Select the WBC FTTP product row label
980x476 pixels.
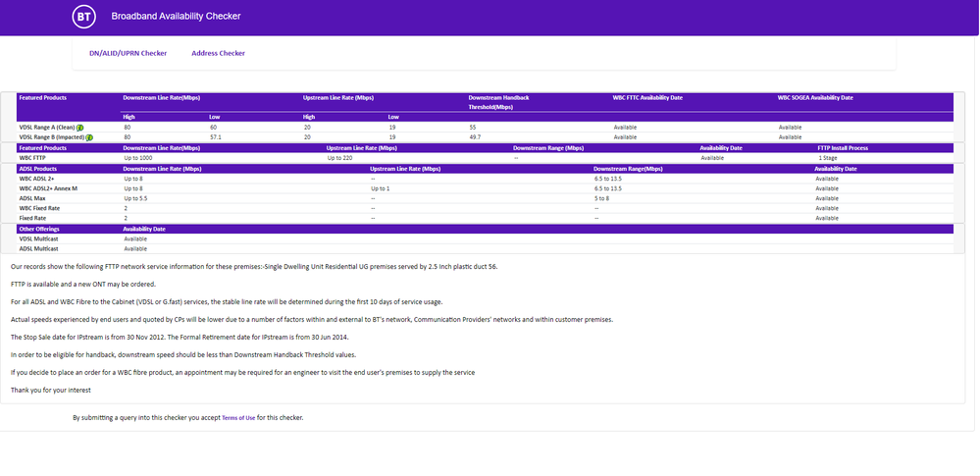[x=34, y=157]
